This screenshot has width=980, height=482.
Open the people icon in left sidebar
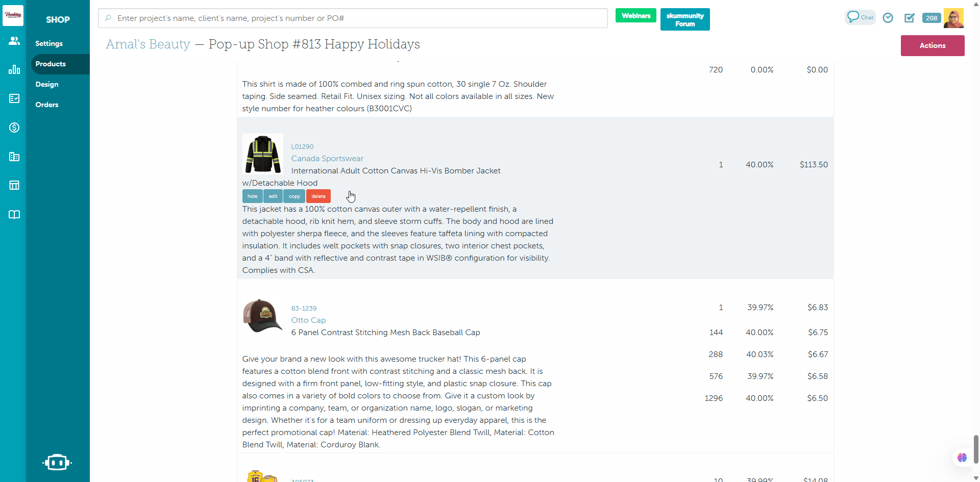click(14, 41)
